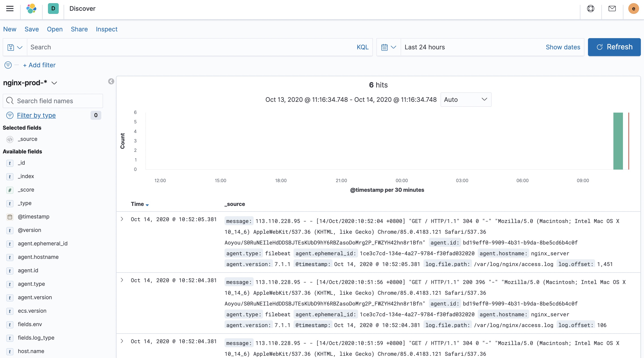Viewport: 644px width, 358px height.
Task: Change the nginx-prod-* index pattern
Action: click(30, 83)
